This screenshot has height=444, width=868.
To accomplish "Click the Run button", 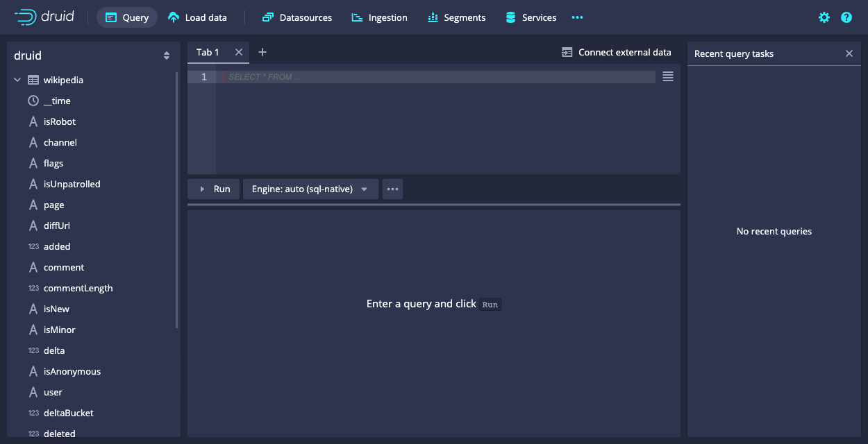I will (x=213, y=189).
